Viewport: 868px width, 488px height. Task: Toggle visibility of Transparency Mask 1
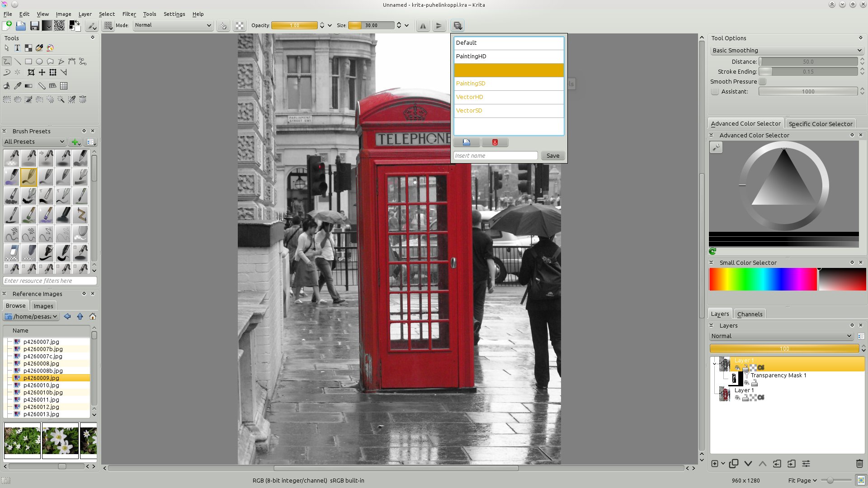pos(746,383)
